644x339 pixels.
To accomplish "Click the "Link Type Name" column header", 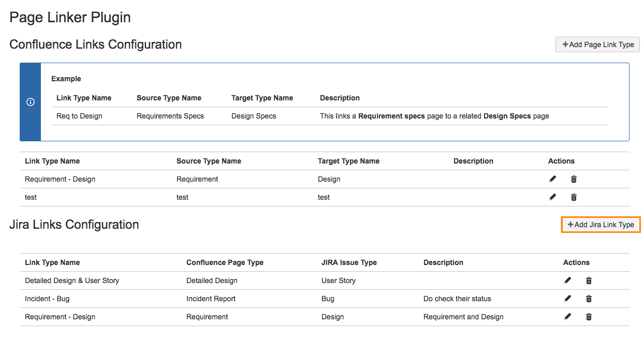I will 52,161.
